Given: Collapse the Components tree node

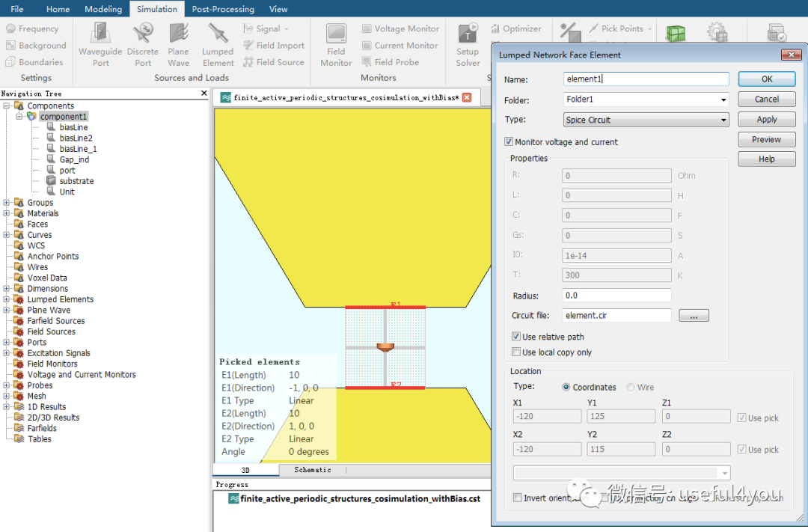Looking at the screenshot, I should click(x=7, y=106).
